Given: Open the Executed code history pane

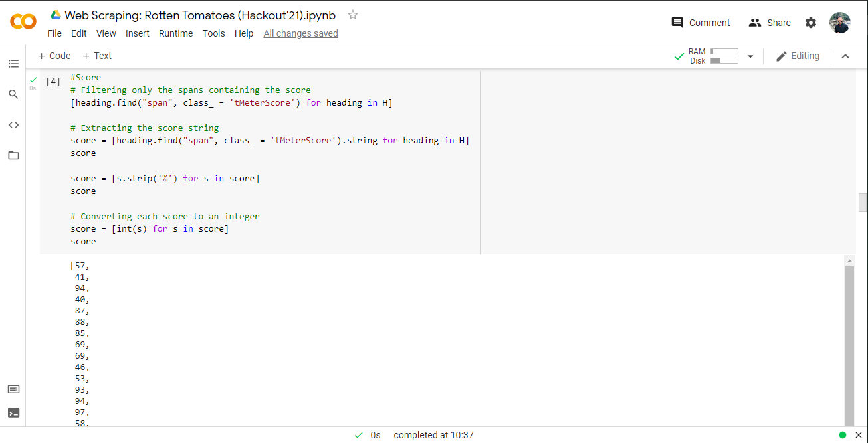Looking at the screenshot, I should coord(13,389).
